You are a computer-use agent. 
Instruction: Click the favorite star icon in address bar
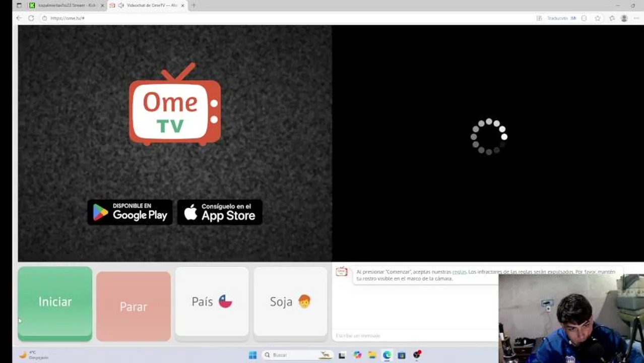tap(598, 18)
